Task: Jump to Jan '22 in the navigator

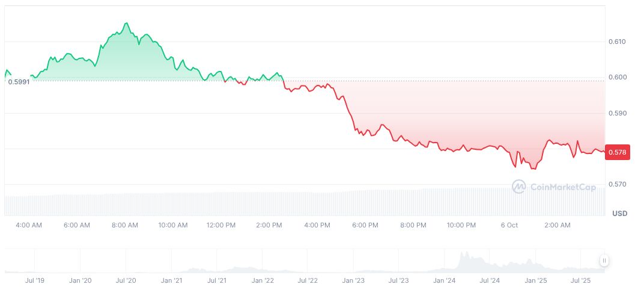Action: [263, 280]
